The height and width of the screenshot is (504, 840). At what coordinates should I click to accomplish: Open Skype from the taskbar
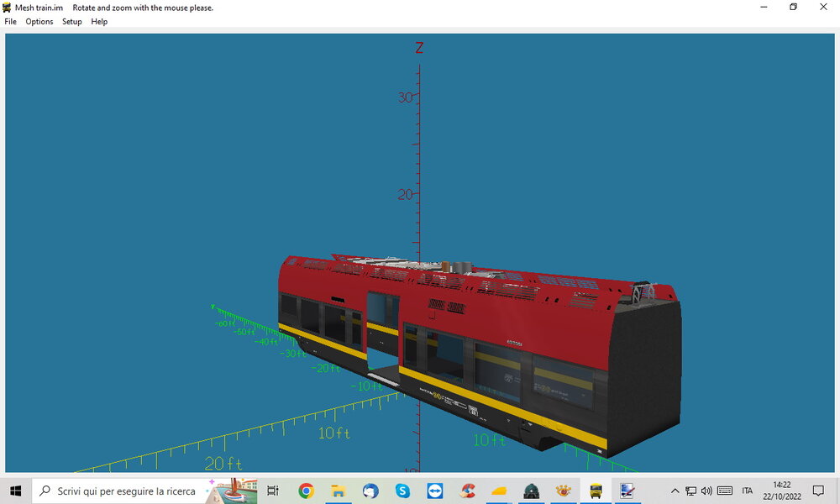[402, 491]
